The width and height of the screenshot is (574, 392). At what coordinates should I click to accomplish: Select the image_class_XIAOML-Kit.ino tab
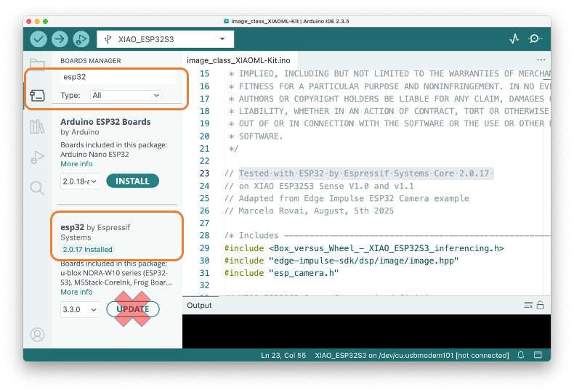tap(228, 60)
